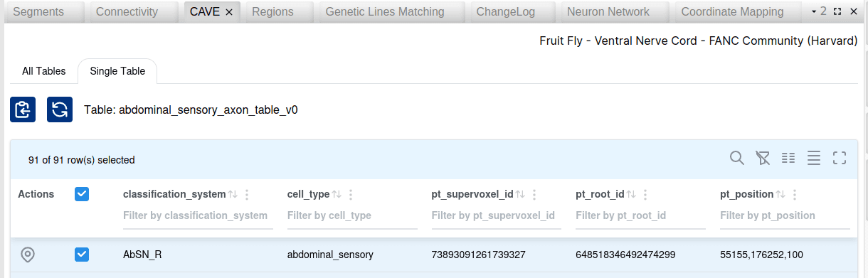Image resolution: width=868 pixels, height=278 pixels.
Task: Clear filters with the filter-off icon
Action: coord(763,158)
